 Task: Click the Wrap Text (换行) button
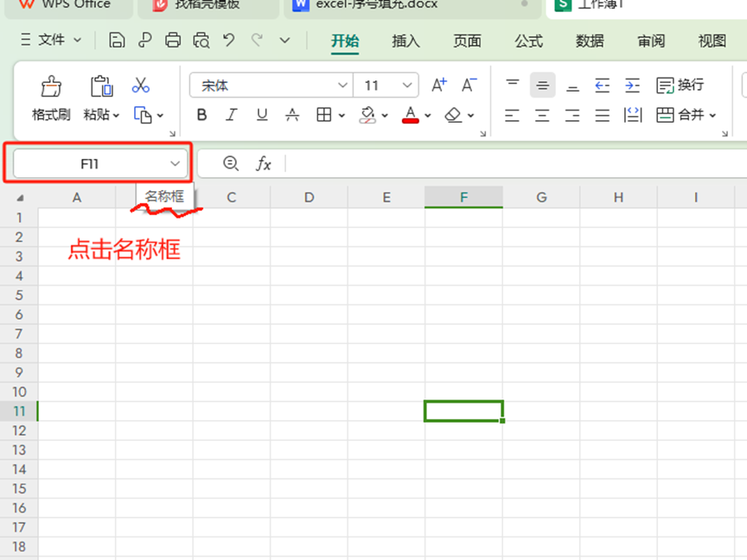click(x=680, y=86)
